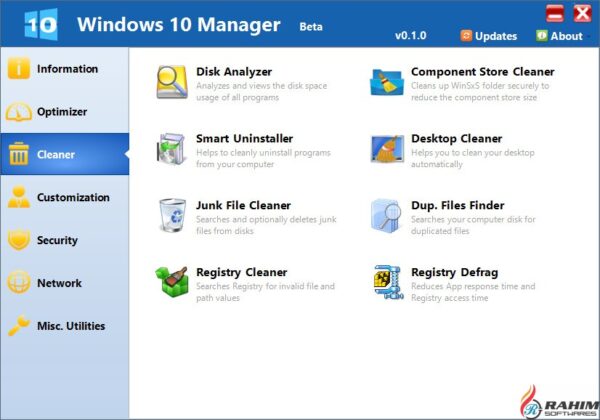Click the Junk File Cleaner title
Screen dimensions: 600x420
(243, 205)
